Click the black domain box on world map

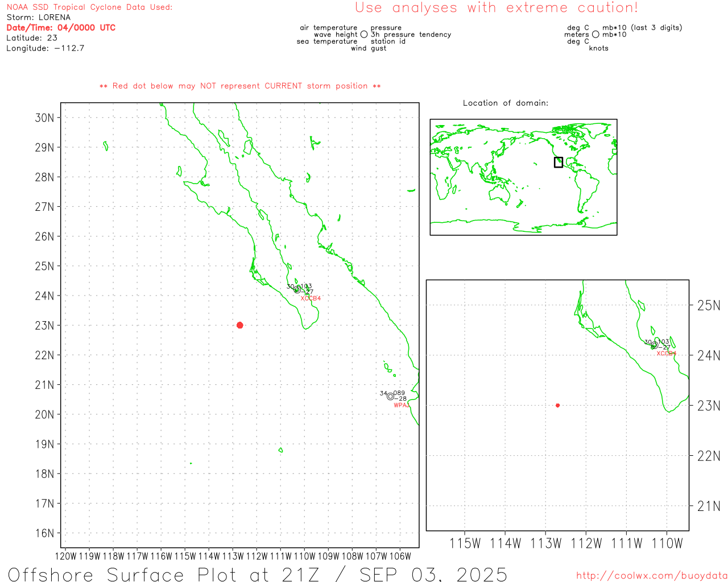(x=559, y=162)
